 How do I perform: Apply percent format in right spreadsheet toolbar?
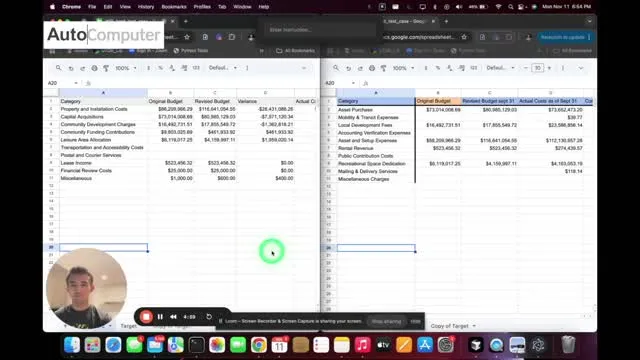pos(438,68)
